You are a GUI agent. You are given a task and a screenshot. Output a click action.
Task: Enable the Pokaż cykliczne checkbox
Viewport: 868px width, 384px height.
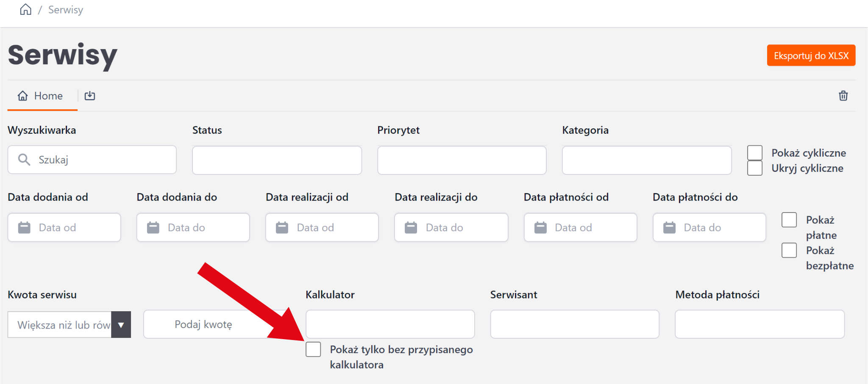pos(755,153)
